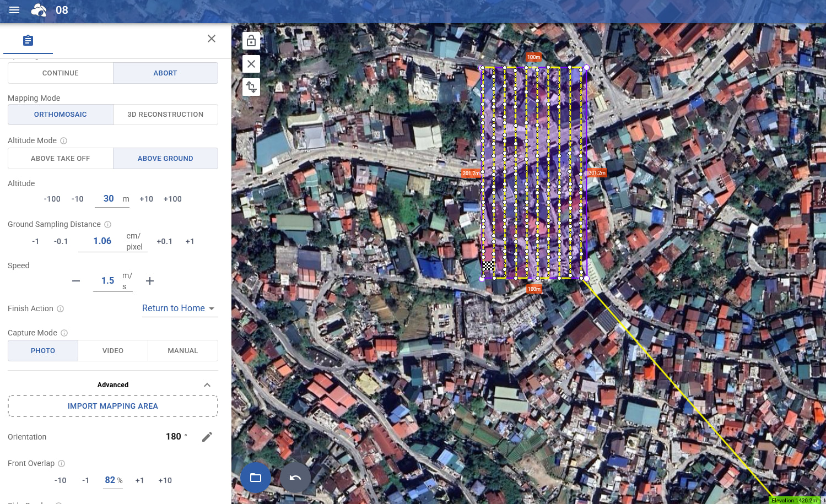This screenshot has width=826, height=504.
Task: Toggle the map lock icon
Action: tap(251, 41)
